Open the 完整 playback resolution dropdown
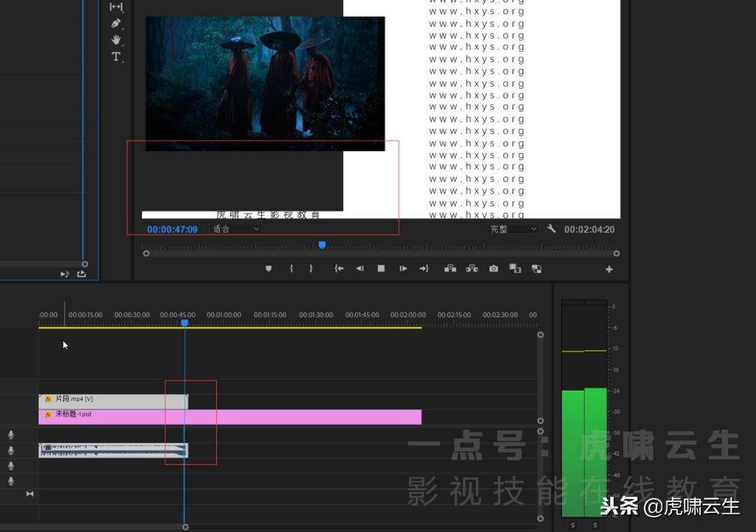 coord(513,228)
